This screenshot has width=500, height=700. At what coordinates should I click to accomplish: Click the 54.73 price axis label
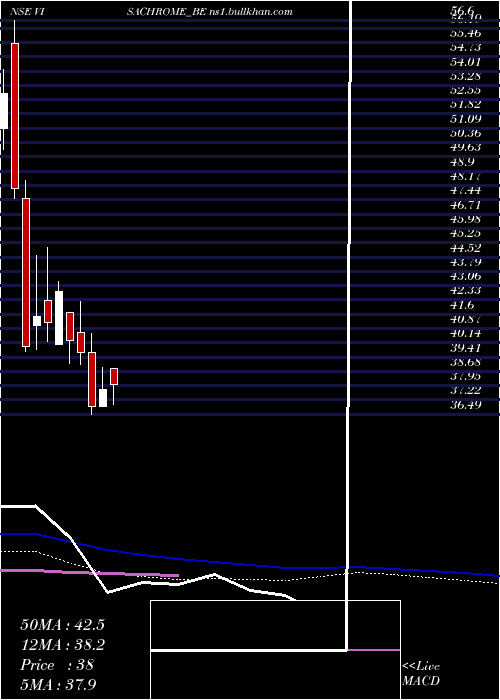point(466,47)
